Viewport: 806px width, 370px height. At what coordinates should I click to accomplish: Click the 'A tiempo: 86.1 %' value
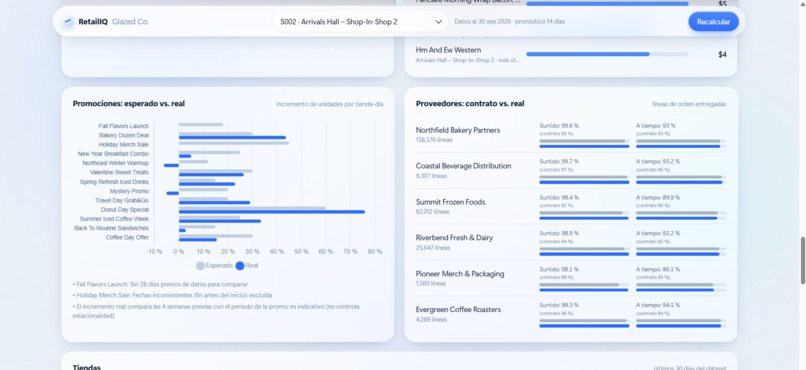click(658, 269)
